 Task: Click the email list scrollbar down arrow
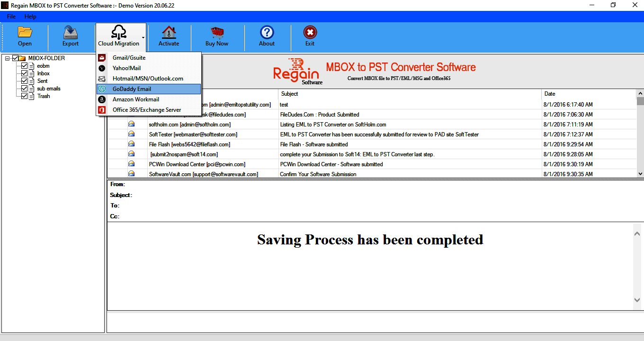click(640, 174)
